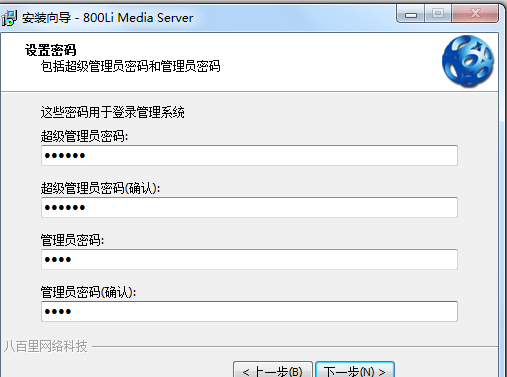Click the 超级管理员密码(确认): label
Viewport: 507px width, 377px height.
[100, 189]
